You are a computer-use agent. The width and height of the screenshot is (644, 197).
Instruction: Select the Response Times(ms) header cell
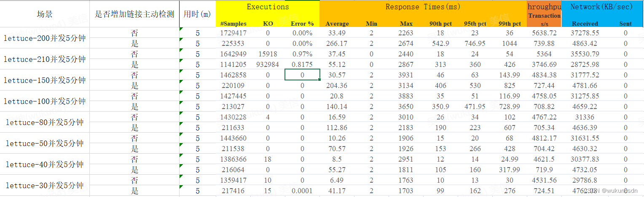pos(423,7)
